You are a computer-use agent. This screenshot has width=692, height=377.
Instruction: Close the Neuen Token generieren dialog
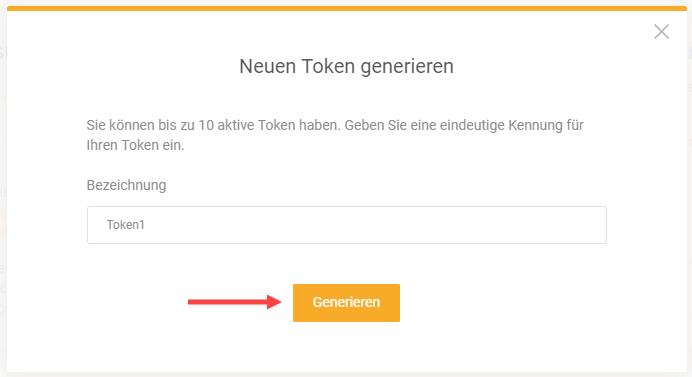click(661, 32)
